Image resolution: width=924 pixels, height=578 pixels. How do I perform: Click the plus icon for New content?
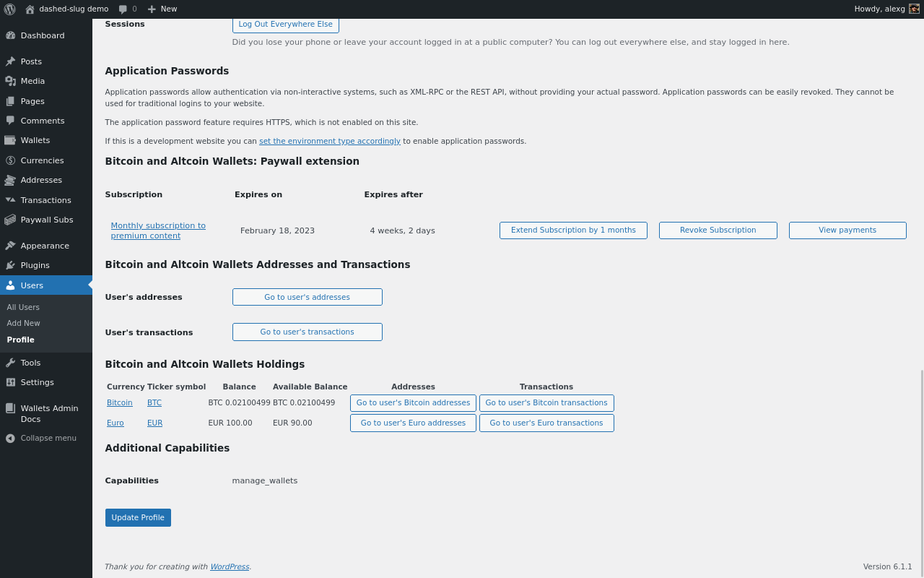click(152, 9)
